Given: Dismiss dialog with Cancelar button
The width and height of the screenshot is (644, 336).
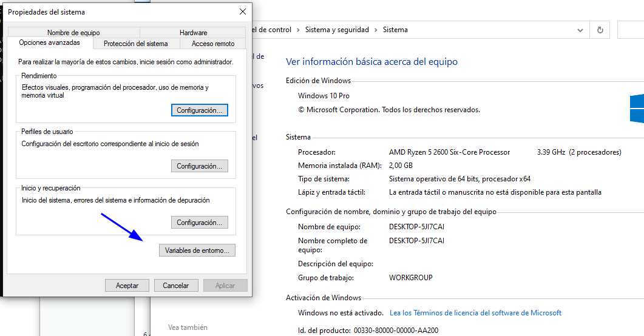Looking at the screenshot, I should click(x=176, y=286).
